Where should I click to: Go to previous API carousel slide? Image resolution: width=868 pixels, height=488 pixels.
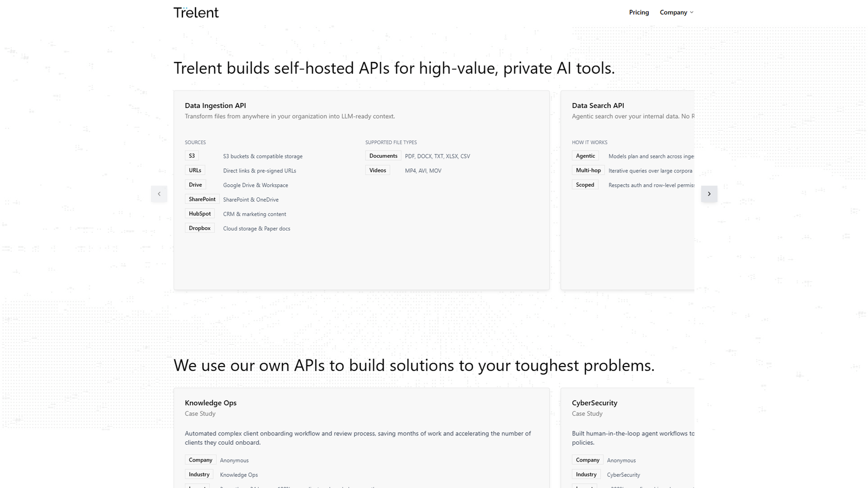(159, 194)
